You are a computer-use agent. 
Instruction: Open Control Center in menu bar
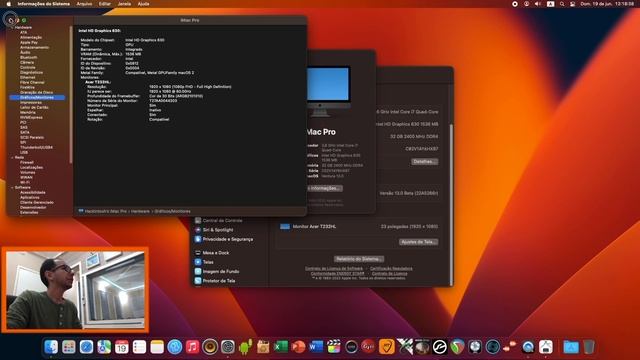tap(573, 4)
